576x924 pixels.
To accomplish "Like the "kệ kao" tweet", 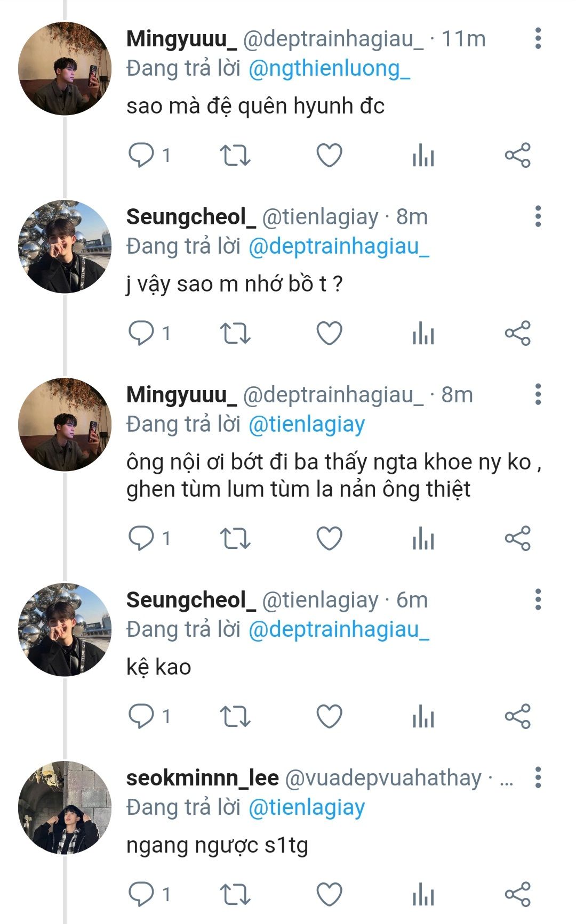I will (x=329, y=716).
